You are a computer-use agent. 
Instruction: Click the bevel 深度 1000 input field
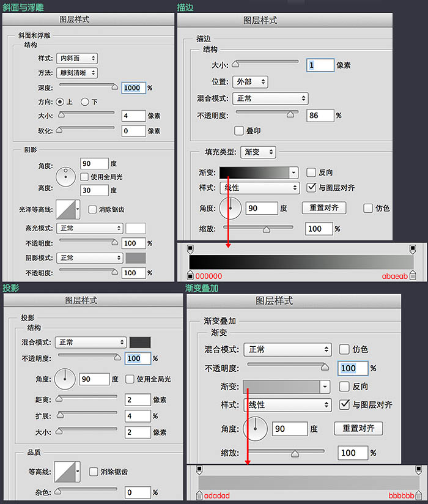pos(134,88)
